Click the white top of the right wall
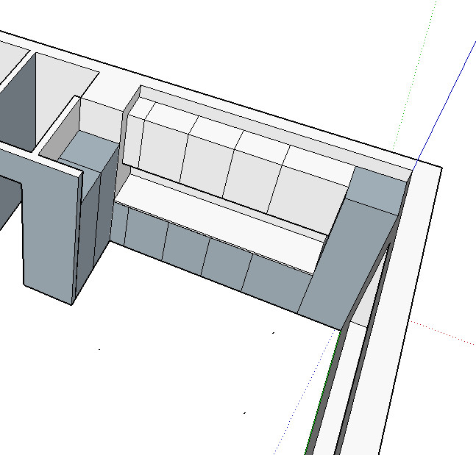Image resolution: width=476 pixels, height=455 pixels. click(x=419, y=294)
